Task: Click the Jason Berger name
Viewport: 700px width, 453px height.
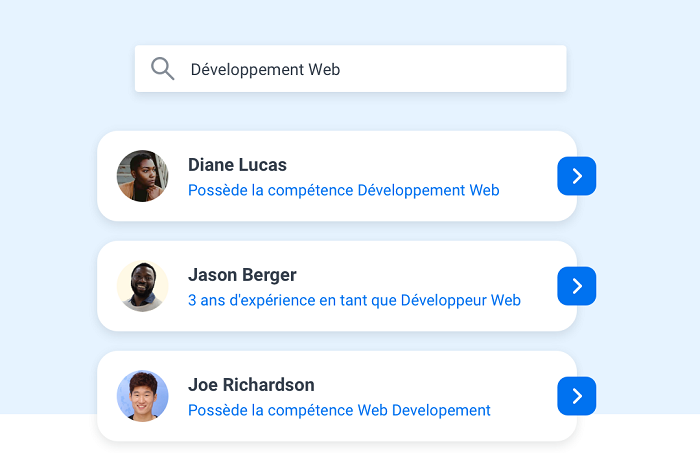Action: [x=242, y=275]
